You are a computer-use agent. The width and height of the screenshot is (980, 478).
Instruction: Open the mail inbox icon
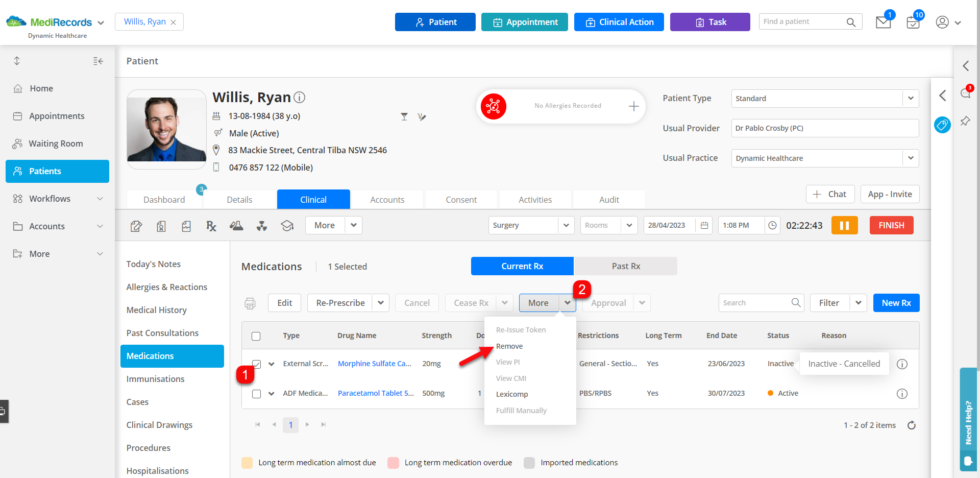(x=884, y=22)
